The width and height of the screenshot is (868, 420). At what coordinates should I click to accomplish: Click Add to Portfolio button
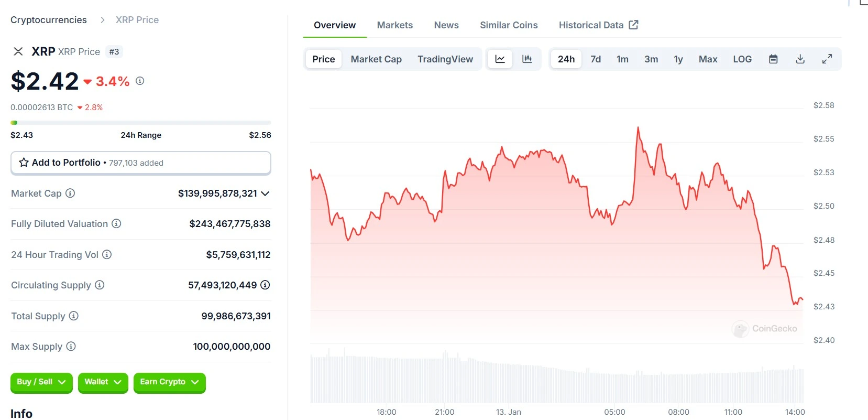[x=141, y=163]
